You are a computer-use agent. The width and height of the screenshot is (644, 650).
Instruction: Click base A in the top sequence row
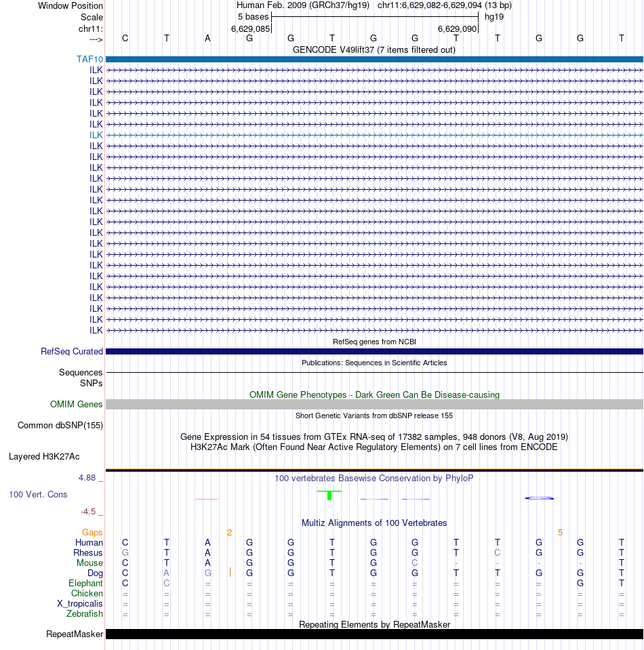click(x=207, y=39)
